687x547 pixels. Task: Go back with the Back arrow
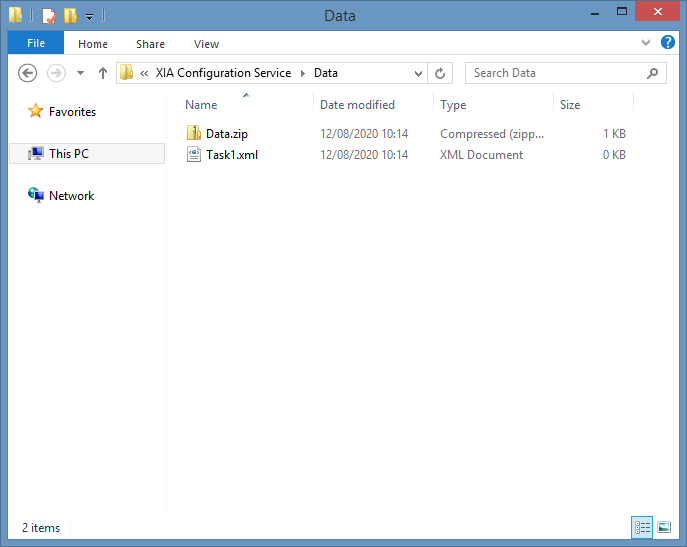[x=28, y=73]
